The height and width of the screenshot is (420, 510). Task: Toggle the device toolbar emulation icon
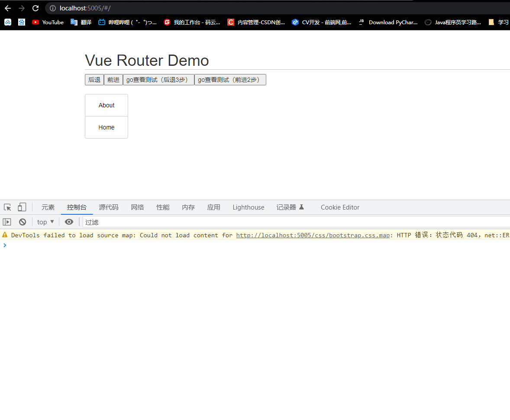coord(22,207)
